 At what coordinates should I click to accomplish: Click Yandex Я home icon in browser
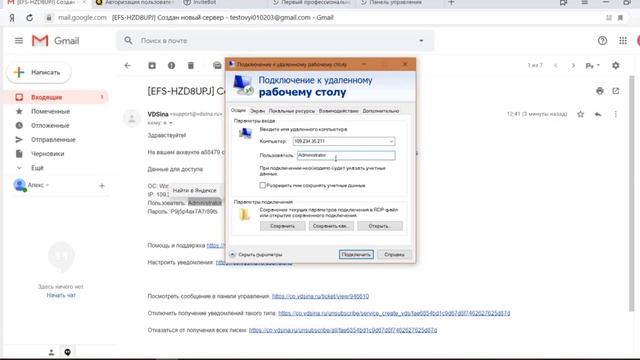(x=12, y=18)
